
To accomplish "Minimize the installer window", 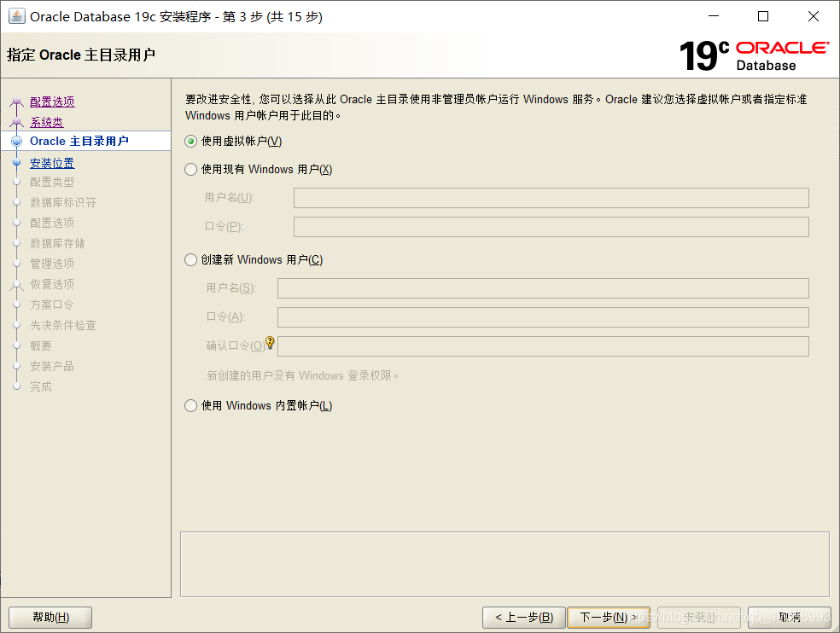I will 714,16.
